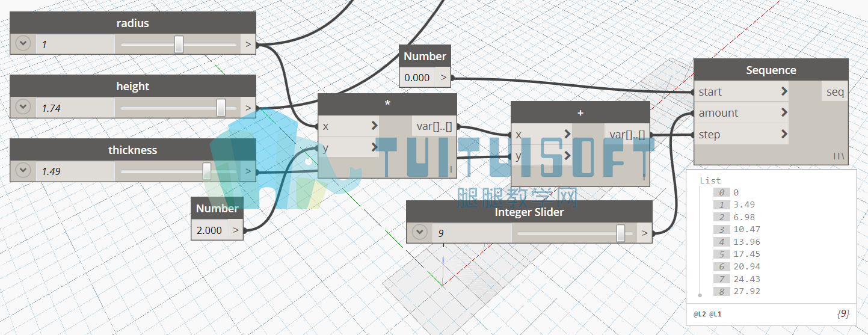Select the height node title bar
The height and width of the screenshot is (335, 868).
[133, 87]
